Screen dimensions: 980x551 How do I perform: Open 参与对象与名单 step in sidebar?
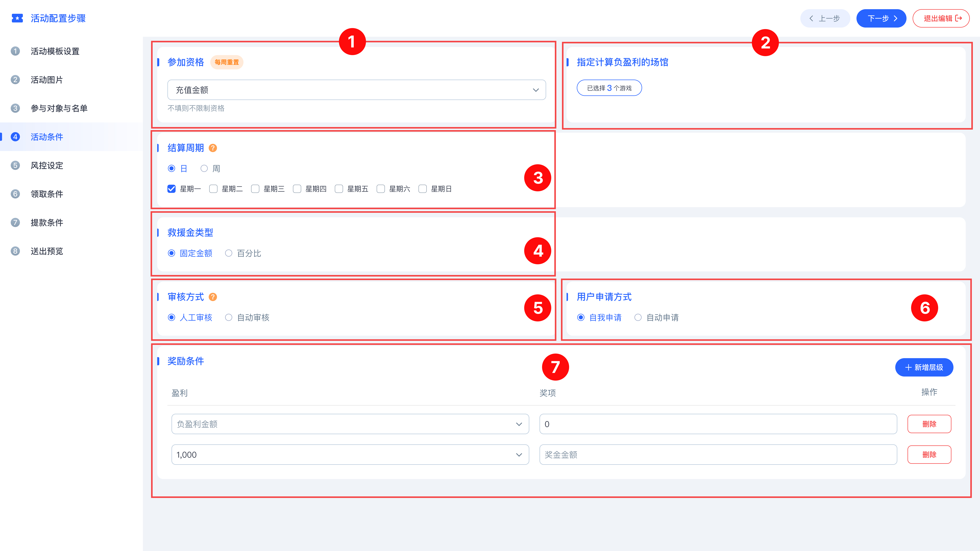tap(59, 108)
